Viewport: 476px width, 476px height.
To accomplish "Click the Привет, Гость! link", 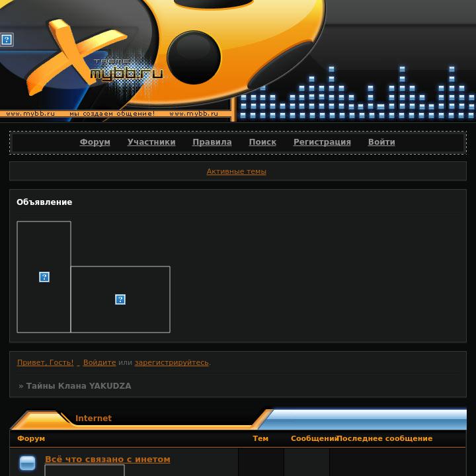I will click(45, 362).
